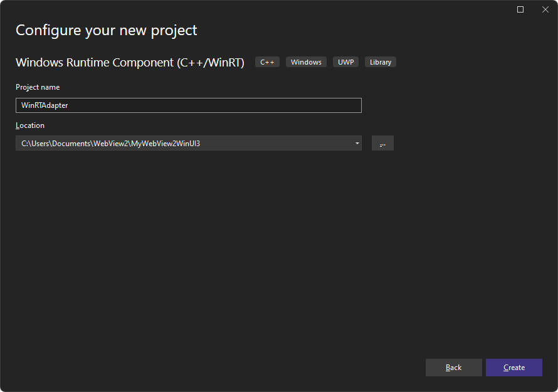Click the Library project type tag
Viewport: 558px width, 392px height.
point(380,61)
